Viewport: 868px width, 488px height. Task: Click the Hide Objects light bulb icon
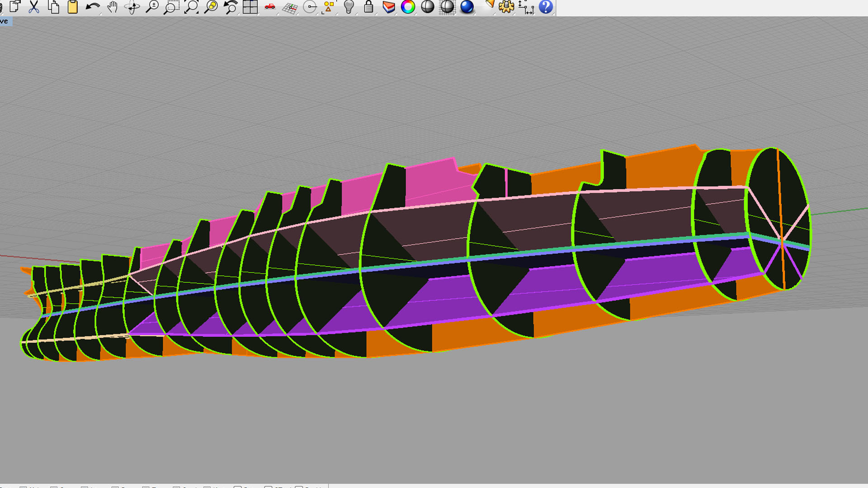coord(349,7)
